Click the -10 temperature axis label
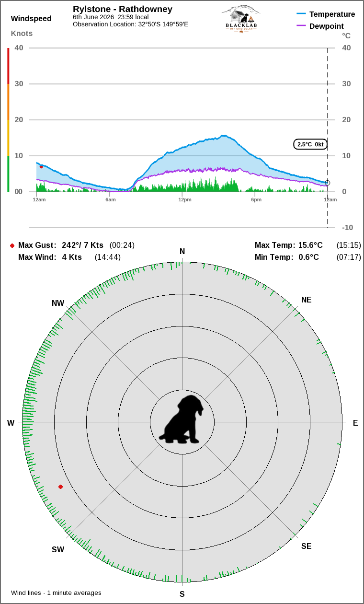This screenshot has width=364, height=604. pyautogui.click(x=348, y=228)
